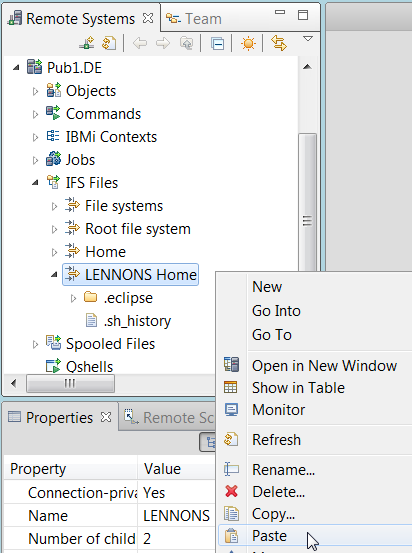Image resolution: width=412 pixels, height=553 pixels.
Task: Click the Up one level toolbar icon
Action: (187, 43)
